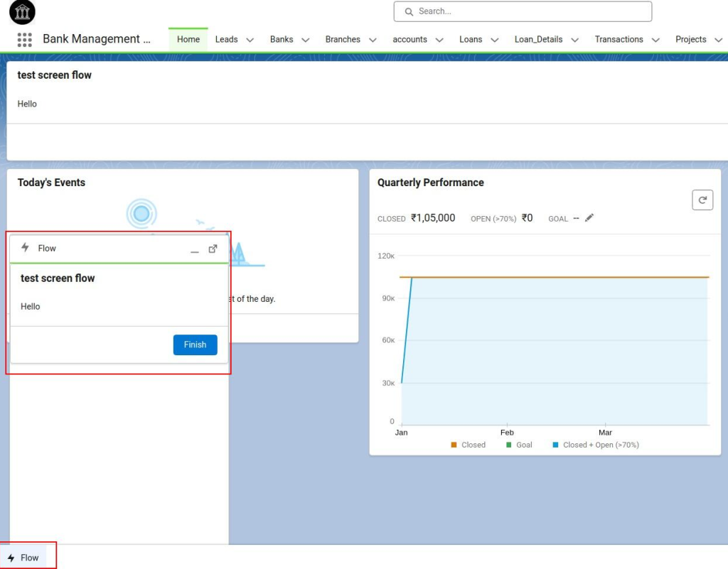The height and width of the screenshot is (569, 728).
Task: Click the Jan label on chart axis
Action: (401, 432)
